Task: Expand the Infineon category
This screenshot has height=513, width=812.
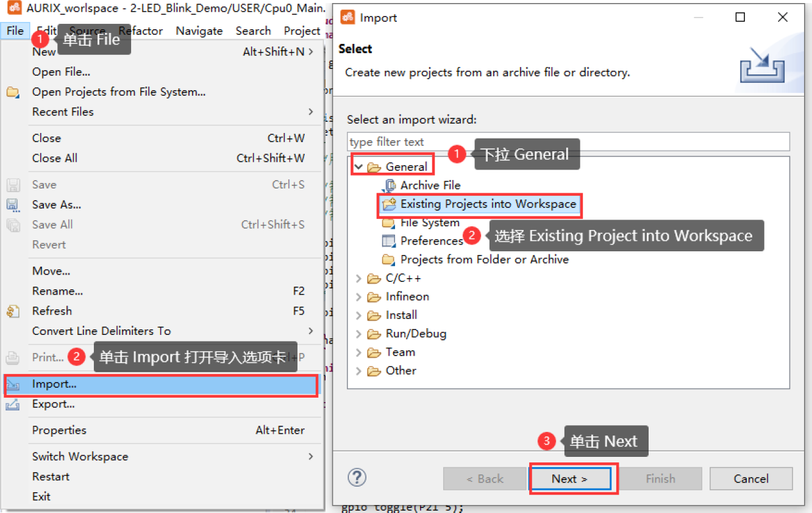Action: (358, 297)
